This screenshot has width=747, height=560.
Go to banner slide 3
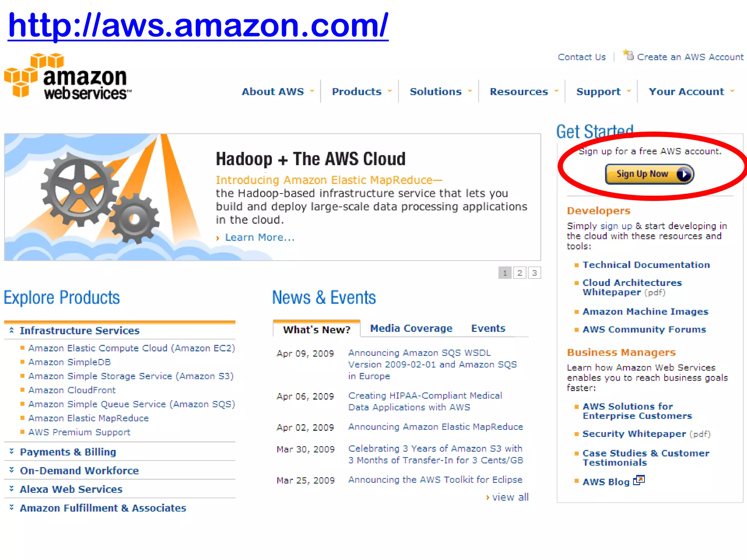pyautogui.click(x=534, y=273)
